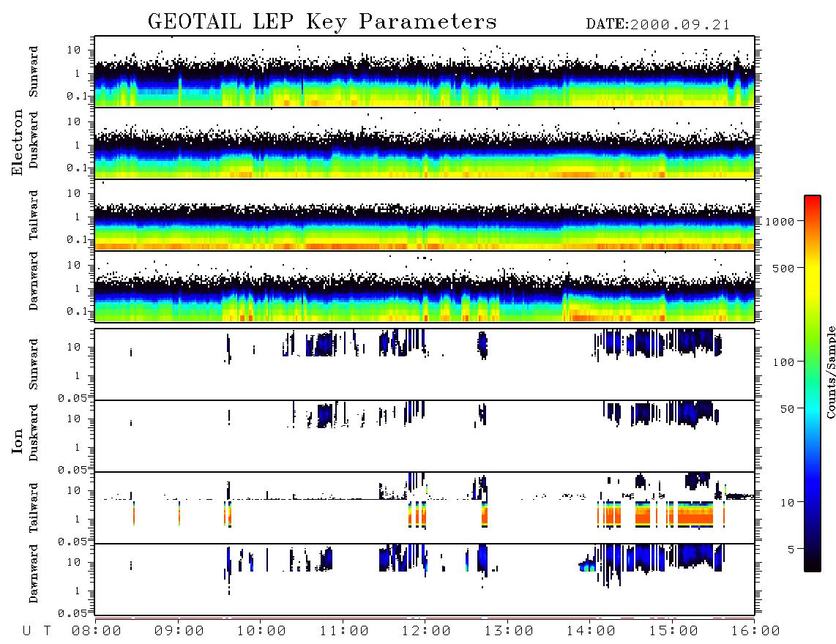836x644 pixels.
Task: Click the 08:00 time tick label
Action: coord(97,632)
